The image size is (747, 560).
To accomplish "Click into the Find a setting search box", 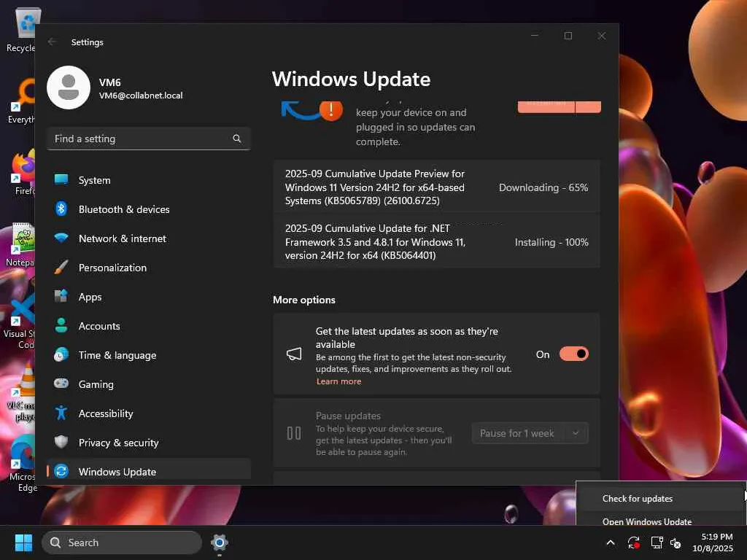I will pyautogui.click(x=149, y=139).
